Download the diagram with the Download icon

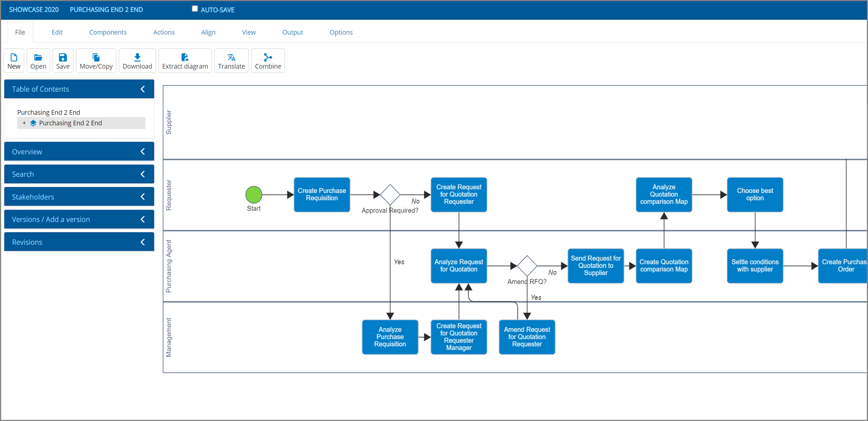click(x=137, y=61)
